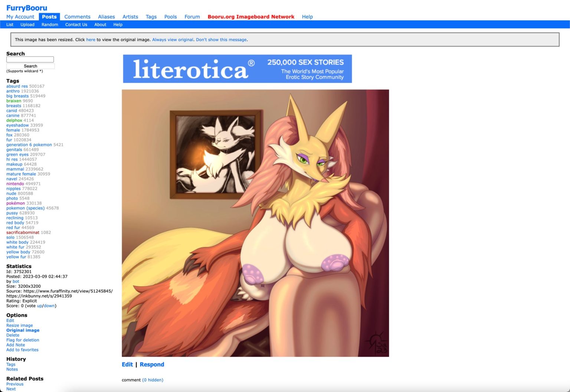
Task: Click Edit under the Options heading
Action: click(10, 321)
